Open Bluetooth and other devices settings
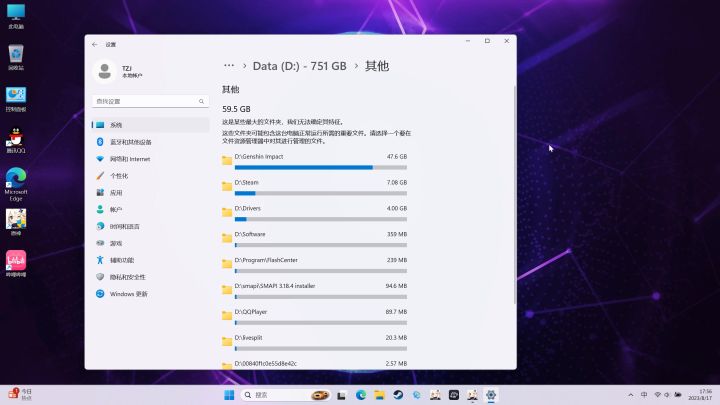Viewport: 720px width, 405px height. pos(150,142)
